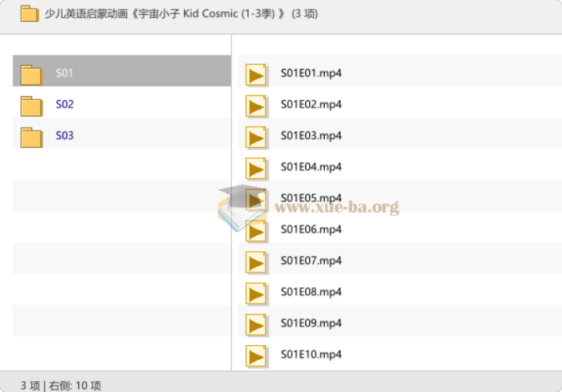Click the S01E10.mp4 video file icon
The height and width of the screenshot is (392, 562).
[x=256, y=356]
